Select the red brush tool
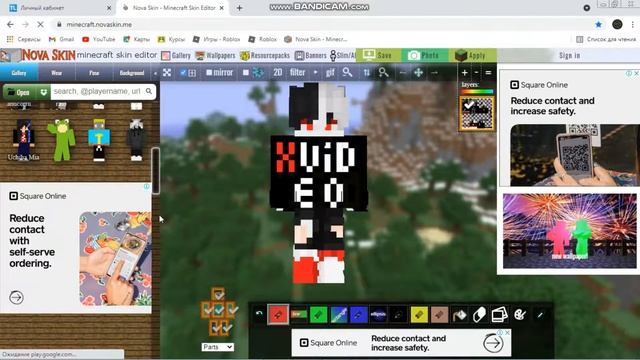The image size is (640, 360). pyautogui.click(x=278, y=315)
